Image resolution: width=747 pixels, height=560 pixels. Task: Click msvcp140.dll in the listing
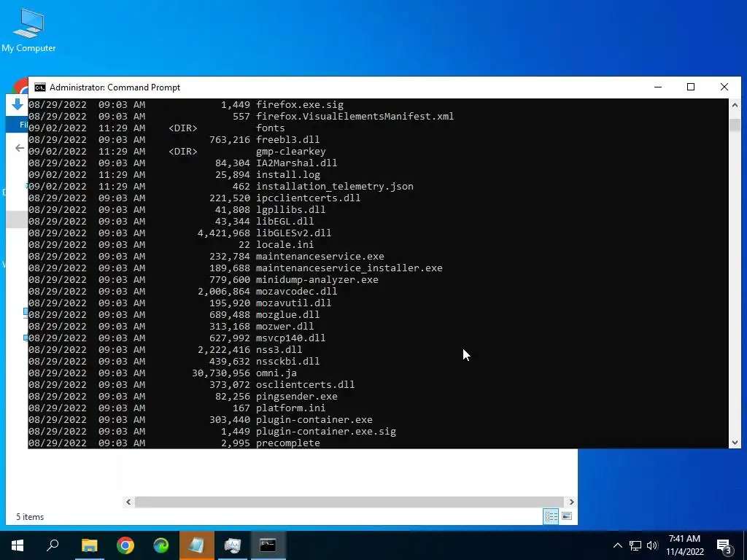pos(290,338)
